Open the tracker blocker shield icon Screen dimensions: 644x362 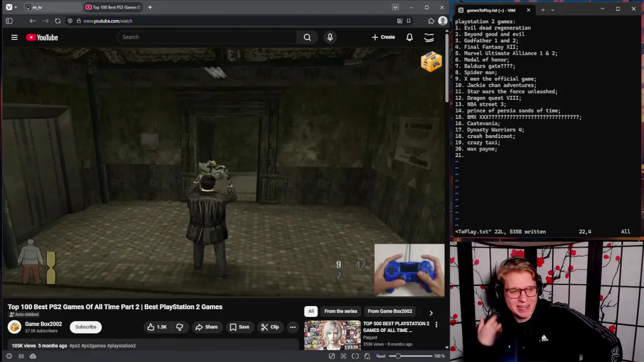tap(70, 21)
